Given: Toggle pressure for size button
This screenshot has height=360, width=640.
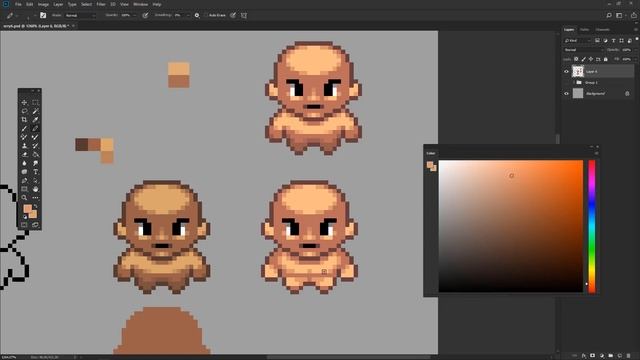Looking at the screenshot, I should [233, 16].
